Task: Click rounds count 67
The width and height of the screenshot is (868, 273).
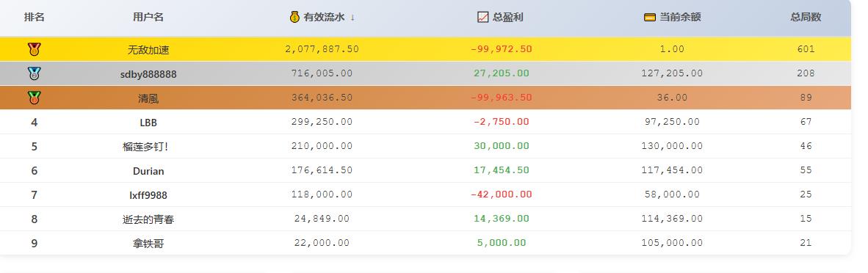Action: (806, 122)
